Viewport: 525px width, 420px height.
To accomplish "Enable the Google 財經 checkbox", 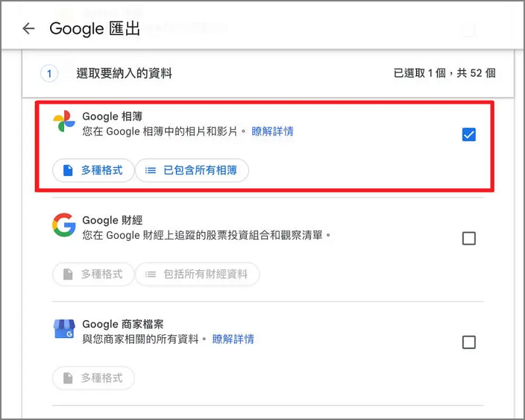I will pyautogui.click(x=469, y=239).
